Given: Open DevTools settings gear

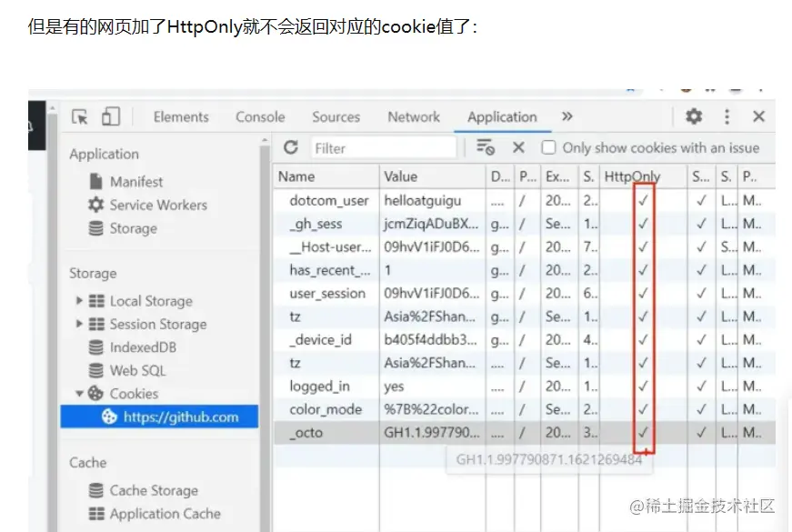Looking at the screenshot, I should point(694,116).
